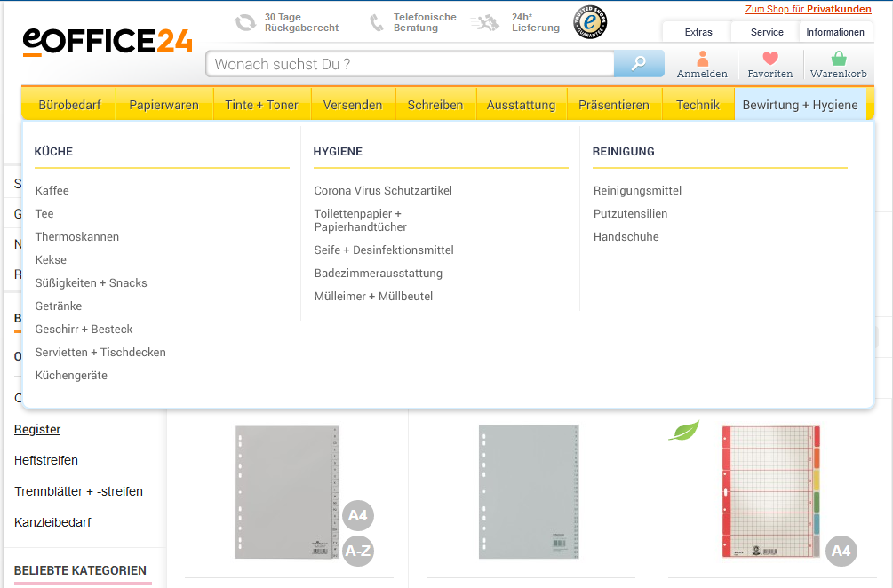Expand the Service tab
This screenshot has height=588, width=893.
pos(767,32)
